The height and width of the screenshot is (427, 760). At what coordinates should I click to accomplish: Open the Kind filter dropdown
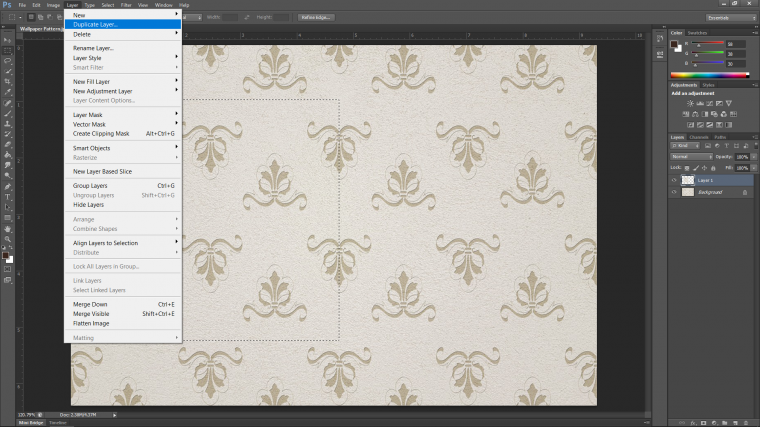click(x=685, y=145)
